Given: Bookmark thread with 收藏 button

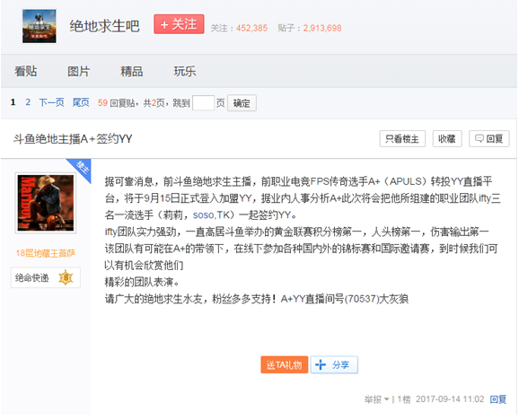Looking at the screenshot, I should [x=447, y=138].
